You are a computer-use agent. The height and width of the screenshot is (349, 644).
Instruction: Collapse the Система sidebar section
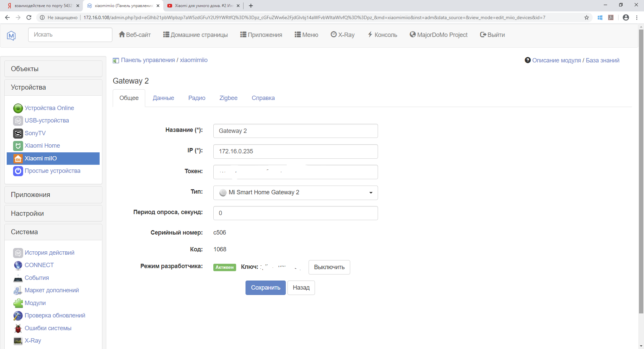coord(53,232)
